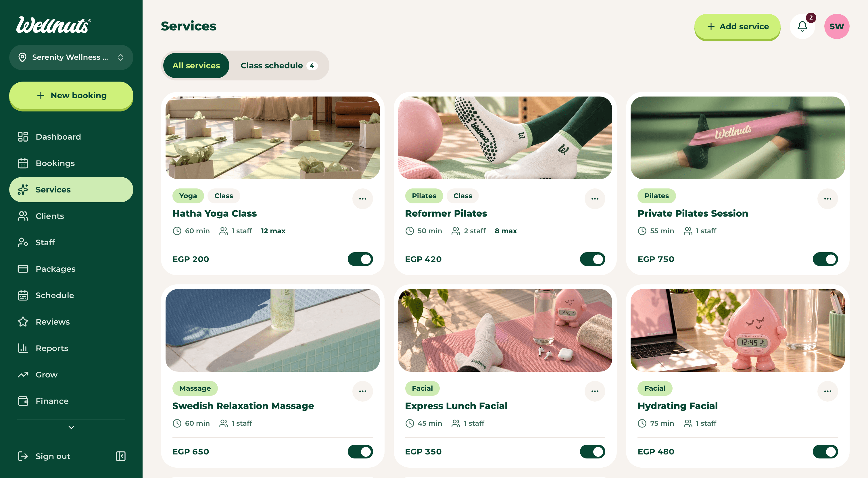The height and width of the screenshot is (478, 868).
Task: Open Staff page in sidebar
Action: pos(71,242)
